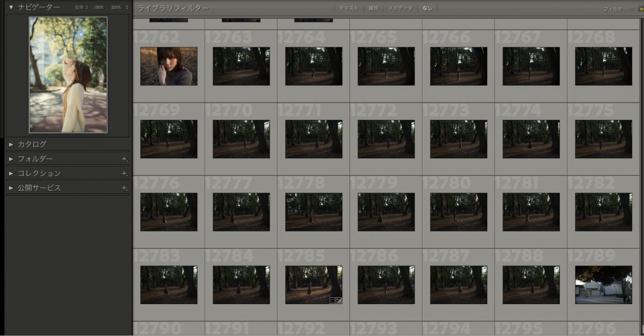Image resolution: width=644 pixels, height=336 pixels.
Task: Select photo thumbnail in cell 12773
Action: point(459,139)
